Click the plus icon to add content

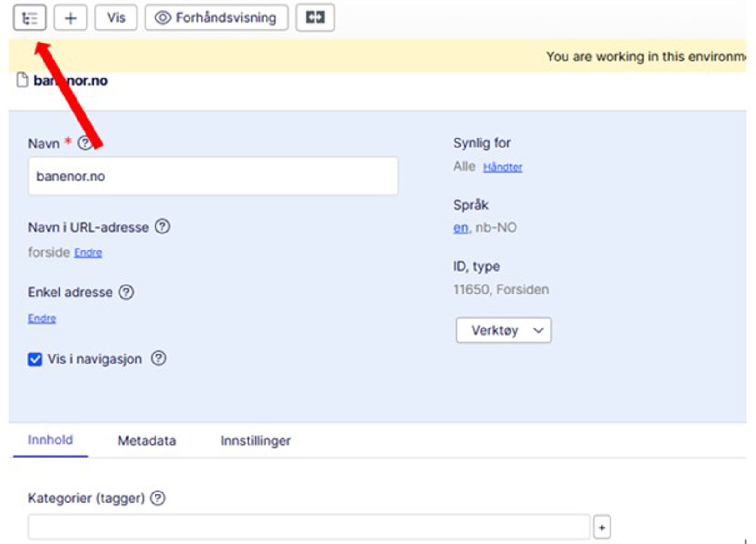point(70,18)
